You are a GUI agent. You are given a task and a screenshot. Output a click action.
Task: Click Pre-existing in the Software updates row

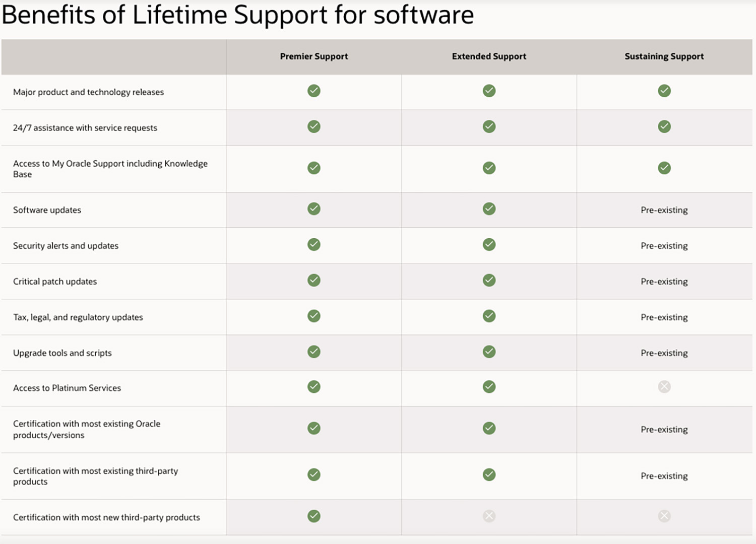tap(664, 210)
